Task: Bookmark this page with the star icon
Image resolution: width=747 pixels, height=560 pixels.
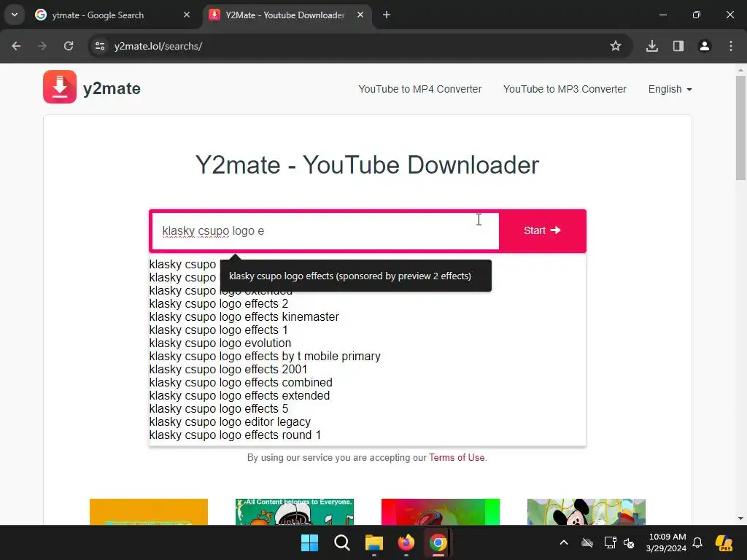Action: point(616,46)
